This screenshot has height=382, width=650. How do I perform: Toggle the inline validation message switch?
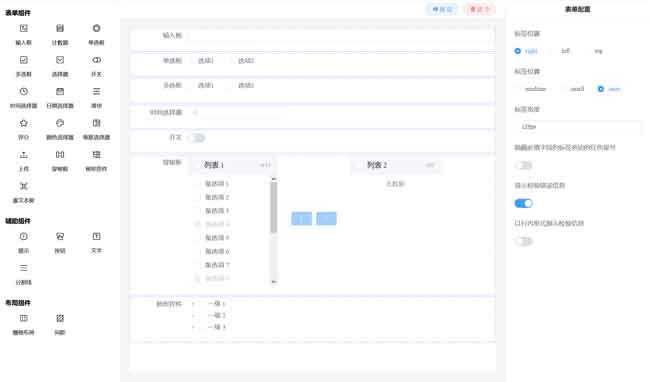pyautogui.click(x=524, y=241)
